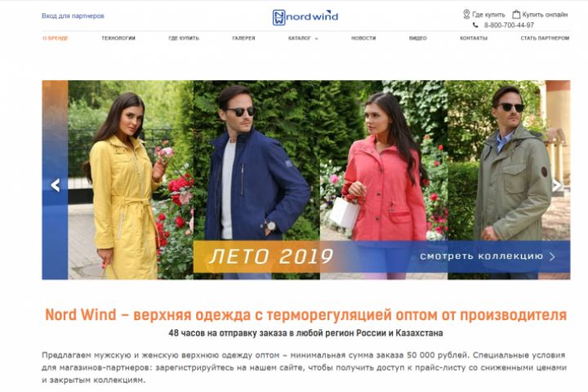Click the shopping bag icon near Купить онлайн

click(x=516, y=14)
